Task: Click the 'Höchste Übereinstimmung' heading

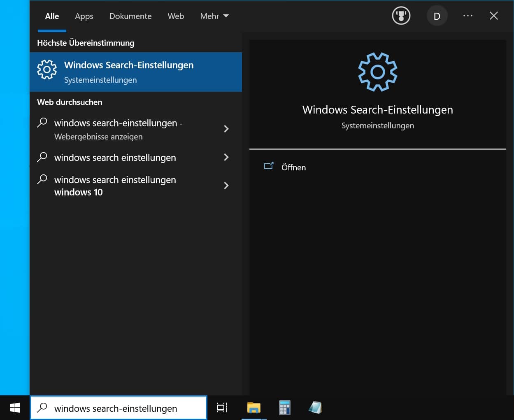Action: (x=86, y=43)
